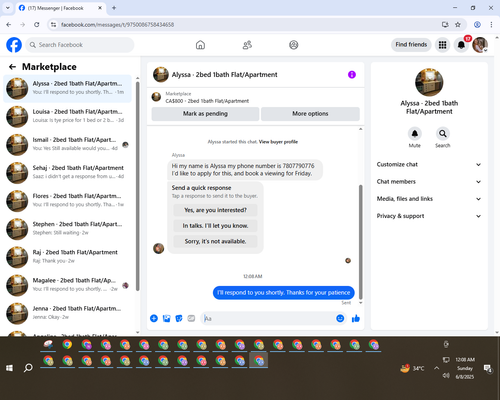500x400 pixels.
Task: Open the Menu grid icon
Action: click(442, 45)
